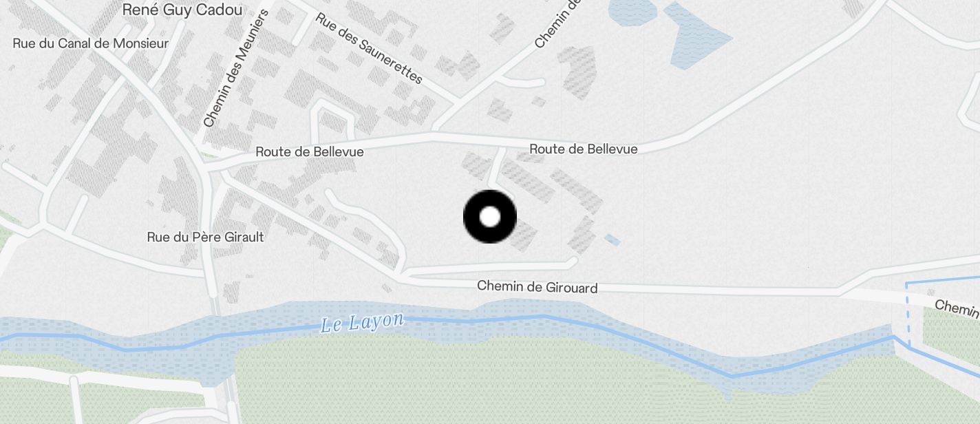Click the partial Chemin label at right edge
This screenshot has height=424, width=980.
tap(957, 309)
